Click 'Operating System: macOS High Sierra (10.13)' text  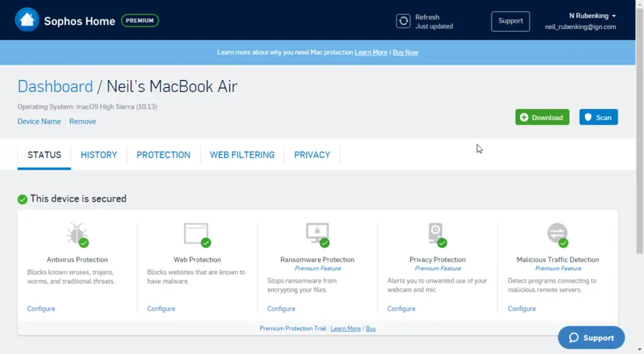[x=87, y=106]
